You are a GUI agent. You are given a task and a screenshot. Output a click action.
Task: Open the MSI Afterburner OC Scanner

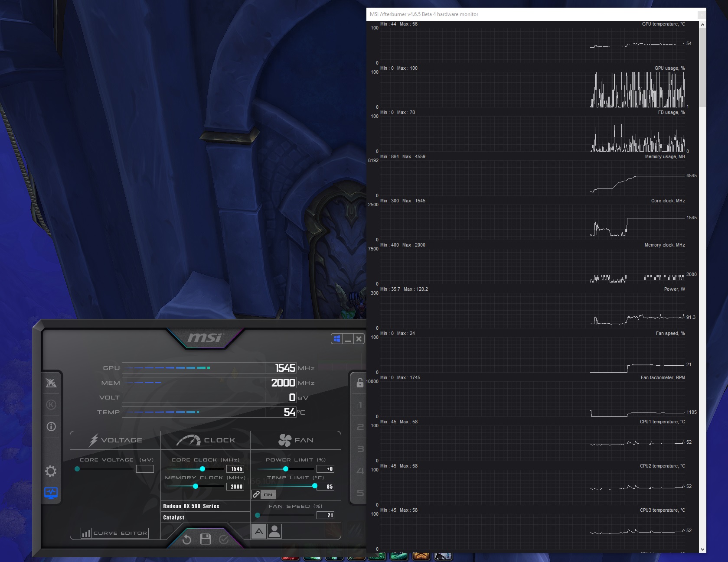coord(51,383)
